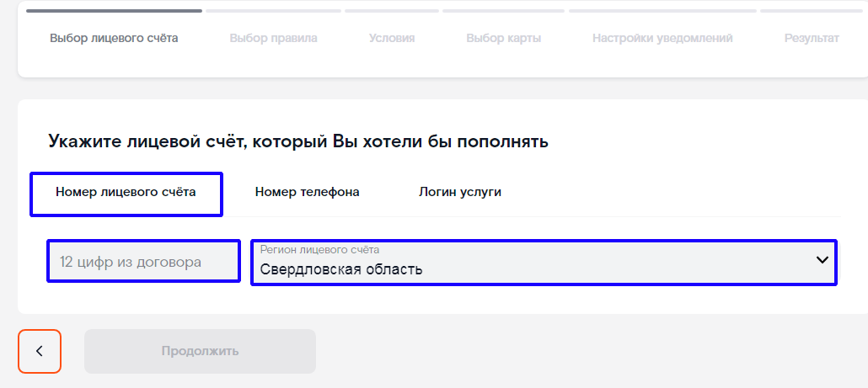
Task: Select the Номер лицевого счёта tab
Action: [126, 194]
